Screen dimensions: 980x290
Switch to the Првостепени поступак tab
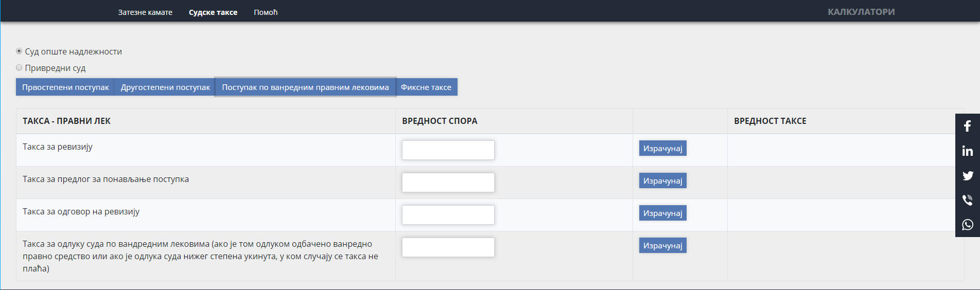pos(65,87)
